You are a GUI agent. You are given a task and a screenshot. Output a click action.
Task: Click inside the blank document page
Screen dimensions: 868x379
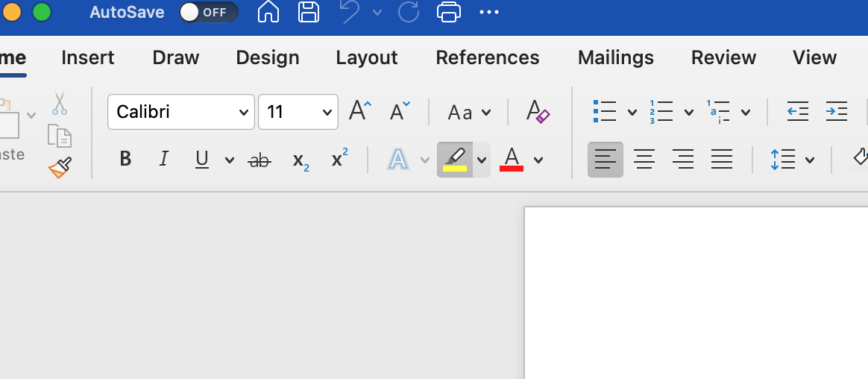coord(694,298)
